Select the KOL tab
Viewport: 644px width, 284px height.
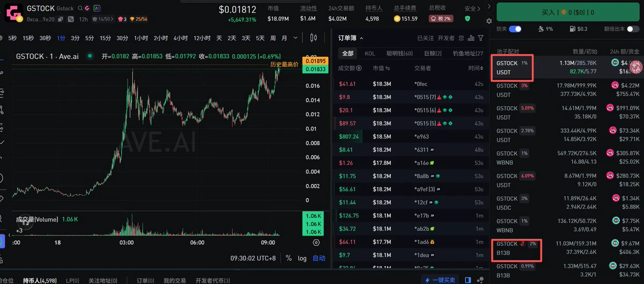coord(370,54)
